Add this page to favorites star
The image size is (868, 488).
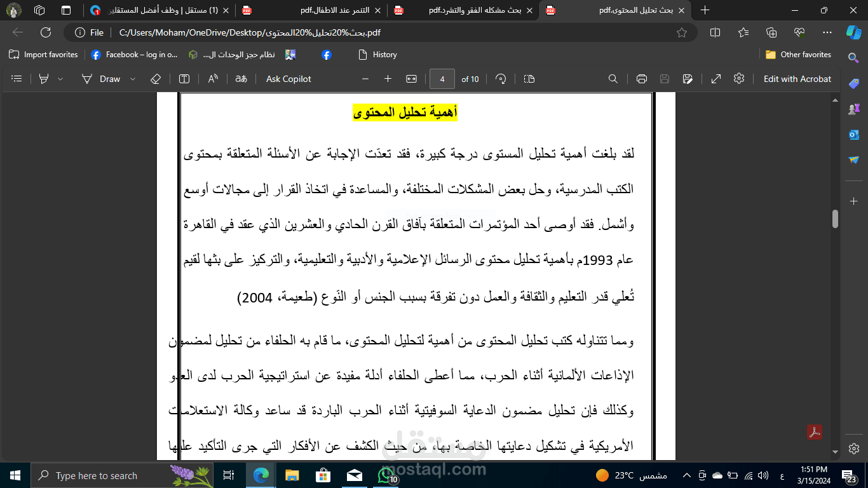coord(682,32)
